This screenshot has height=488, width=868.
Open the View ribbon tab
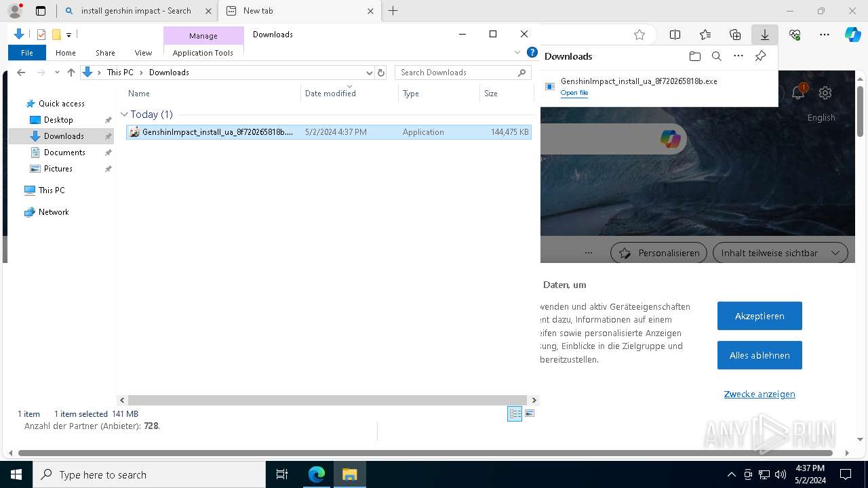(143, 52)
